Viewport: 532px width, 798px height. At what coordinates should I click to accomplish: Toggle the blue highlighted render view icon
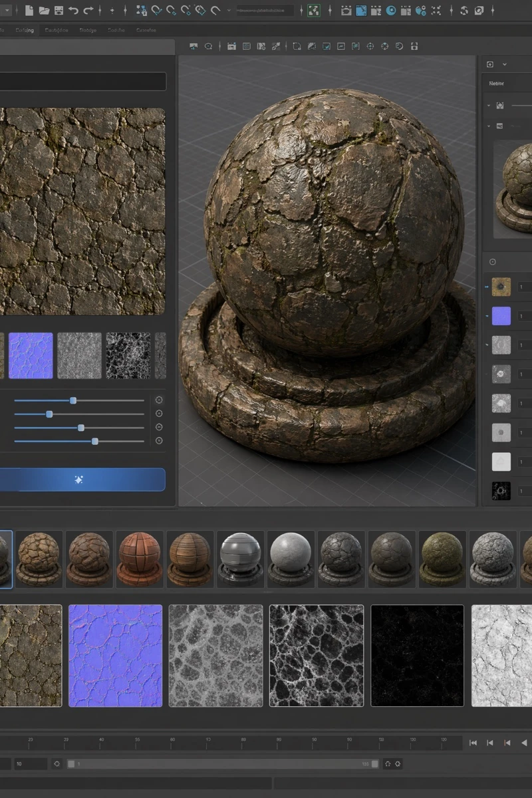tap(361, 11)
